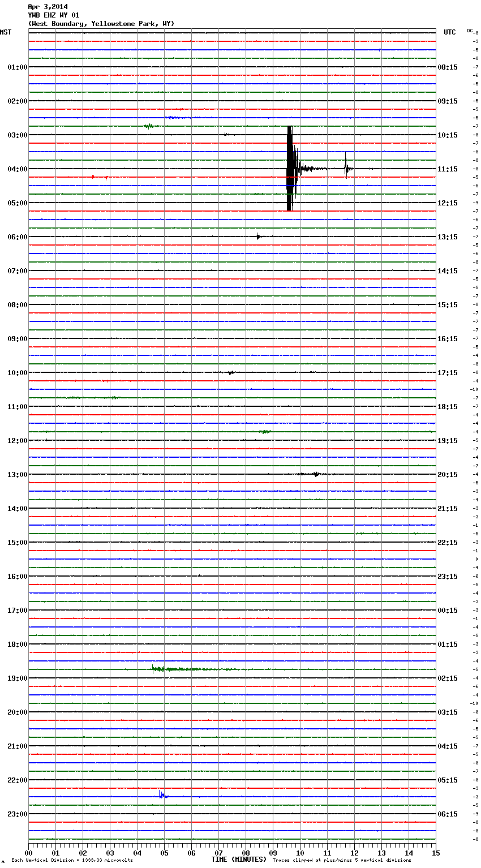The width and height of the screenshot is (481, 868).
Task: Click the "MST" timezone header
Action: pyautogui.click(x=6, y=32)
